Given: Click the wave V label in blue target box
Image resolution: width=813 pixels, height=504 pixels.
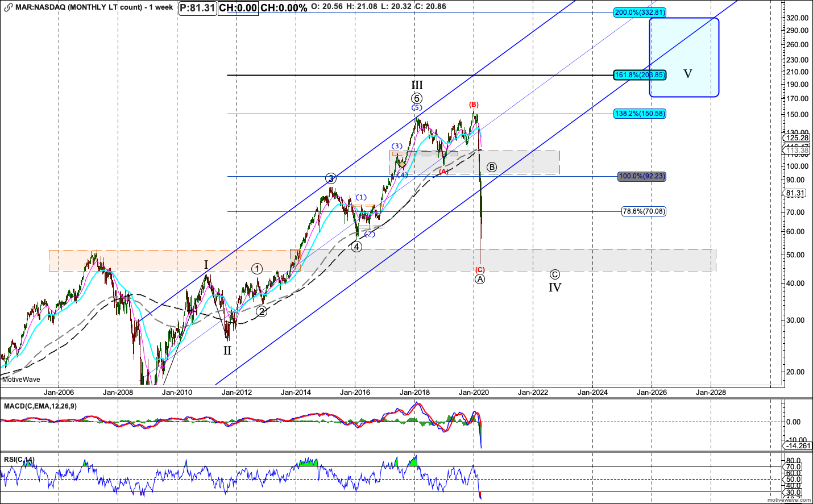Looking at the screenshot, I should [688, 74].
